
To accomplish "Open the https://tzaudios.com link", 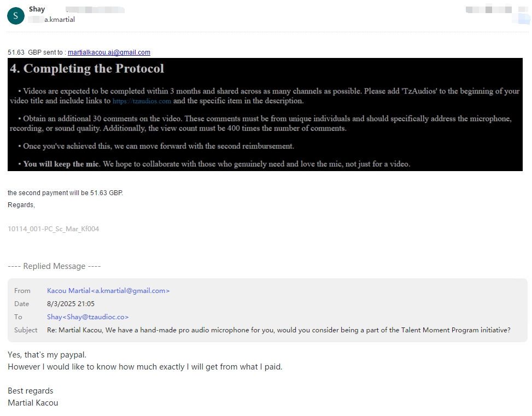I will coord(142,101).
